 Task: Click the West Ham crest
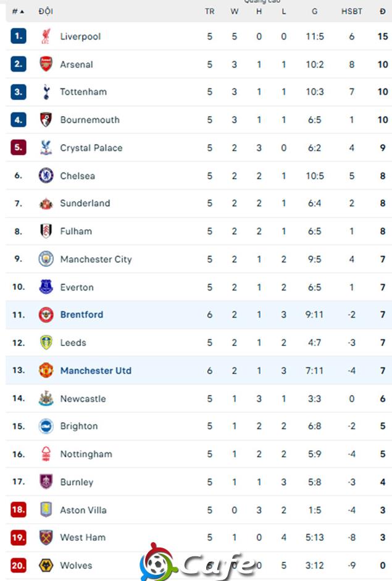tap(46, 537)
